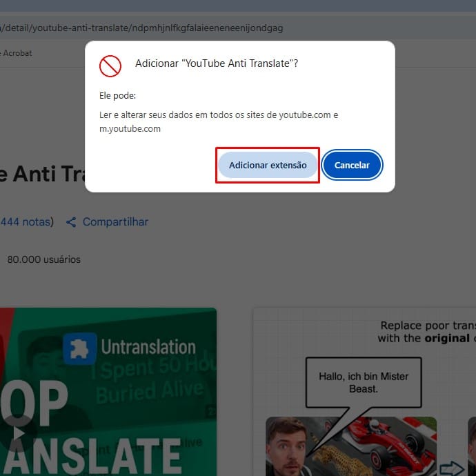Confirm with the Adicionar extensão button
The width and height of the screenshot is (476, 476).
pos(268,166)
